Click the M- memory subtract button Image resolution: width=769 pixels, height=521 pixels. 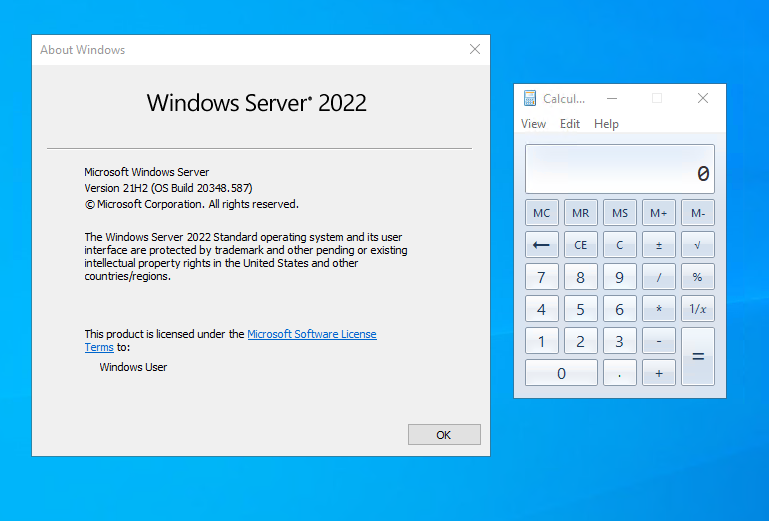coord(698,213)
